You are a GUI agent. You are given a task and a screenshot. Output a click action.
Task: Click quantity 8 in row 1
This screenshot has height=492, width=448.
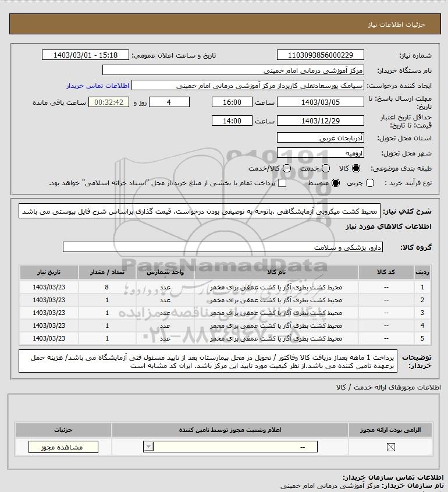(x=107, y=287)
